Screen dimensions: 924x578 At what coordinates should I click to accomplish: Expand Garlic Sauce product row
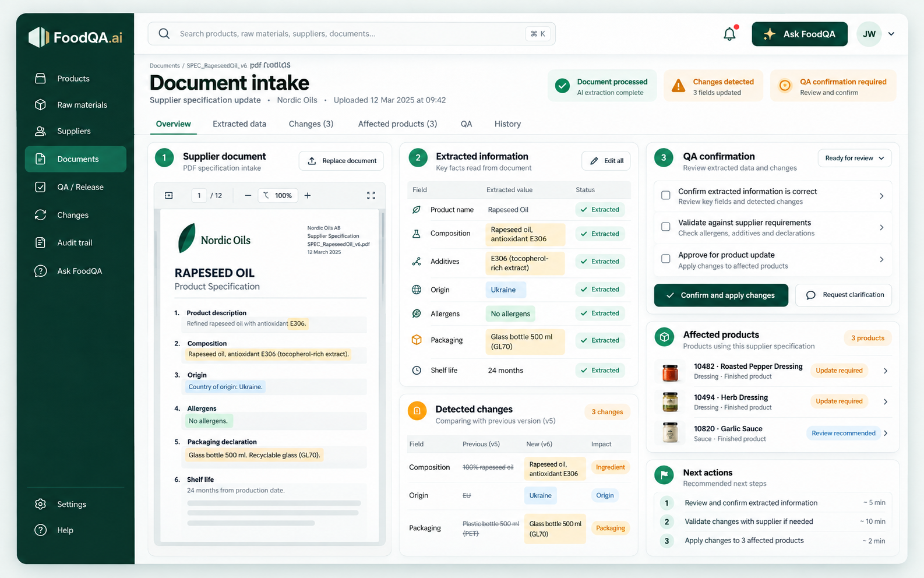[x=886, y=433]
